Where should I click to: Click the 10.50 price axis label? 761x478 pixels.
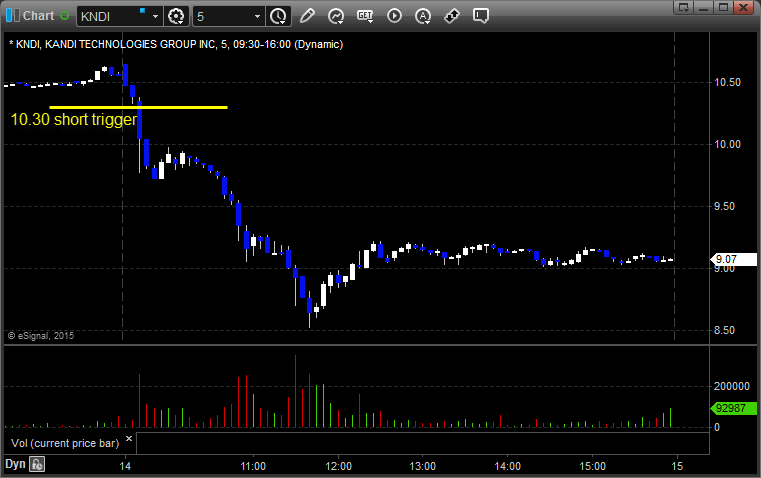pyautogui.click(x=727, y=82)
